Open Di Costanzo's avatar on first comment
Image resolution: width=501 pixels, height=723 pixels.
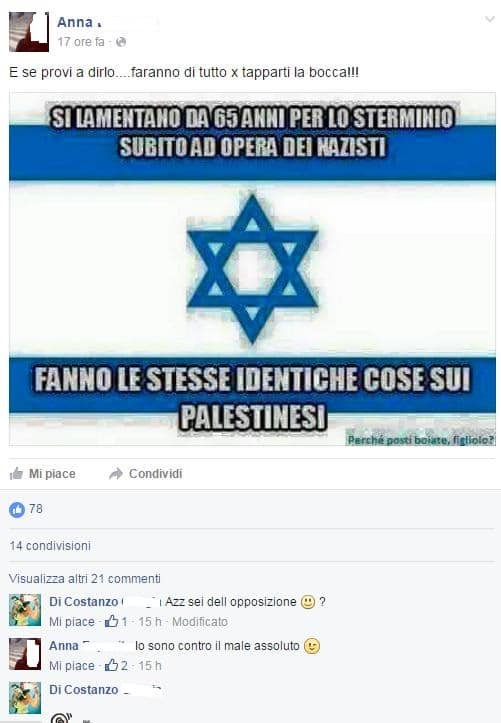25,610
